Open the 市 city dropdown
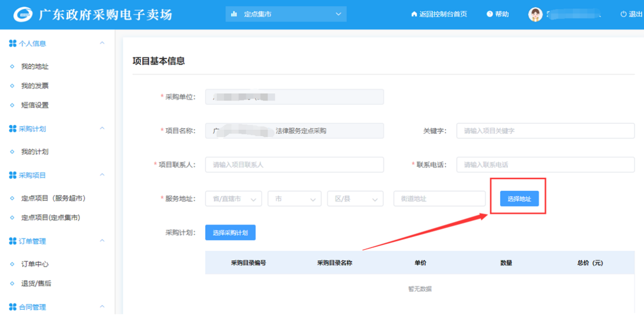This screenshot has height=320, width=644. (294, 199)
